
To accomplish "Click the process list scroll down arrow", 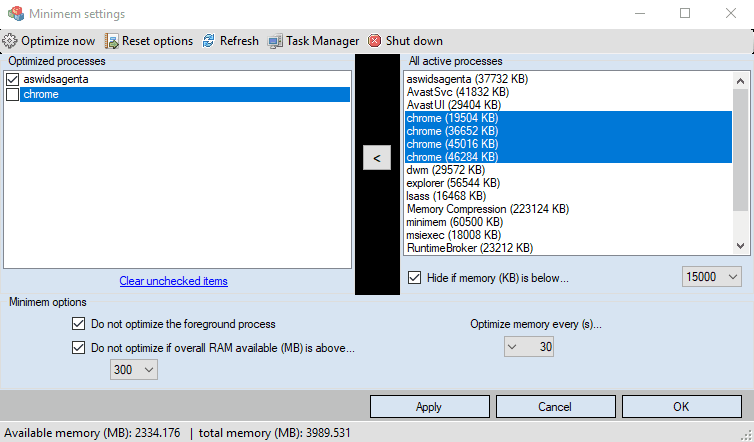I will (x=741, y=246).
